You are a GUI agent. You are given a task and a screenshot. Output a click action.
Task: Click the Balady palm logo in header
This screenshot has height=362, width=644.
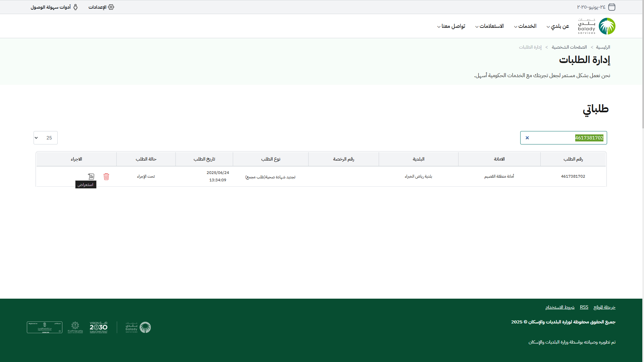(607, 26)
